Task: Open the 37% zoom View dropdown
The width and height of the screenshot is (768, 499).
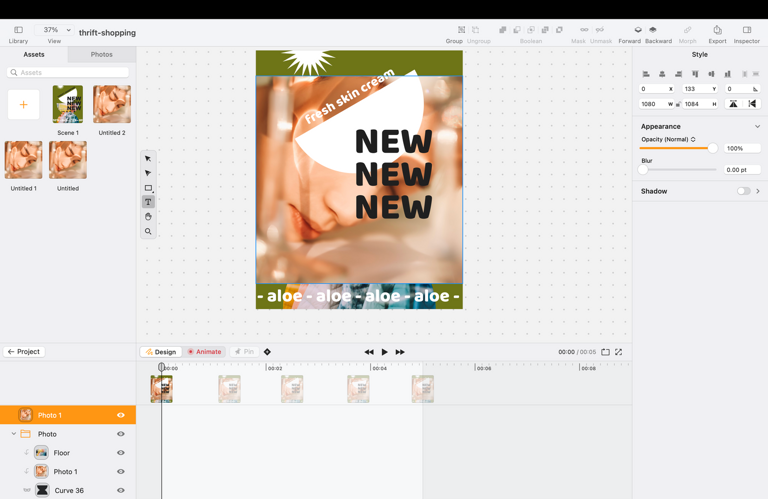Action: pyautogui.click(x=54, y=30)
